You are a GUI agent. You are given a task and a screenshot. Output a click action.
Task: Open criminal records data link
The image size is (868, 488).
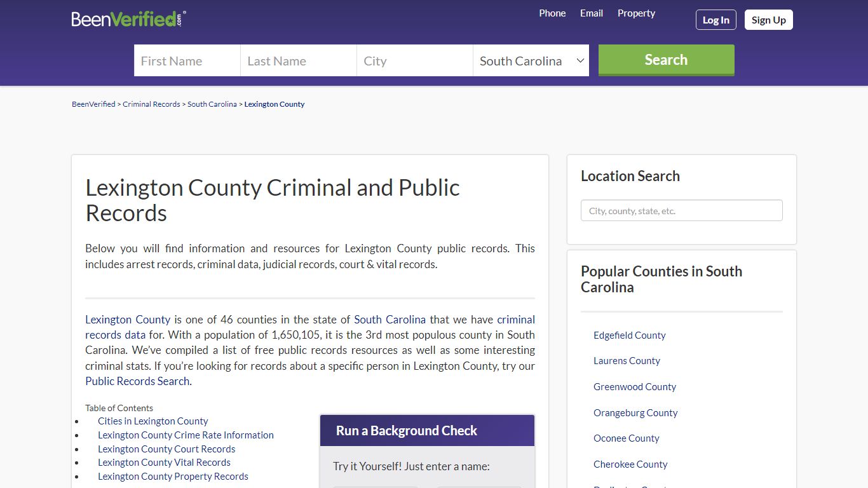point(310,327)
